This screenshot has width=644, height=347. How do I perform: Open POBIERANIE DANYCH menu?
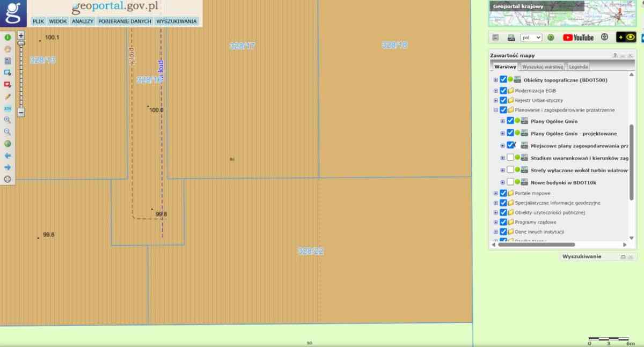pos(125,21)
